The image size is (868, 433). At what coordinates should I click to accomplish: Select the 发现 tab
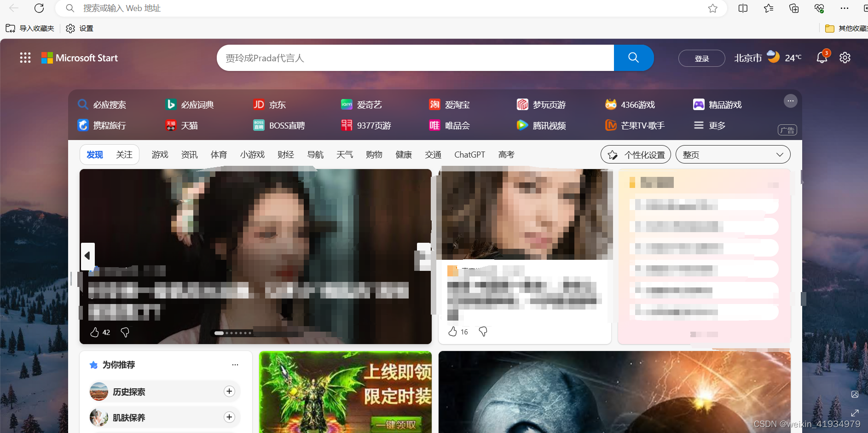(95, 155)
